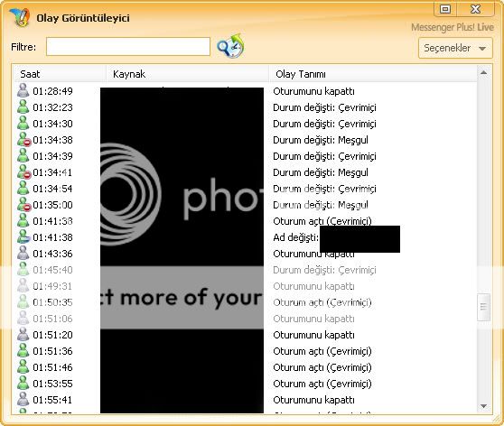Click the offline user icon at 01:49:31

tap(23, 285)
